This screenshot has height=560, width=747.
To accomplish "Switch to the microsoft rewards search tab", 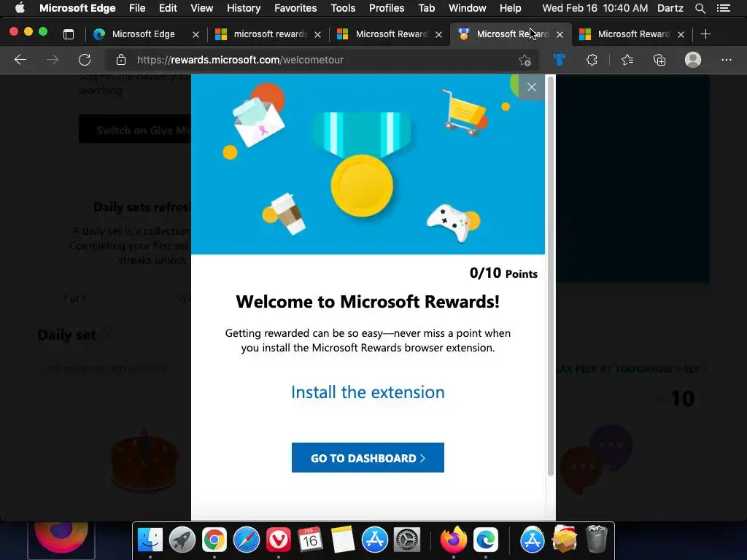I will (270, 34).
